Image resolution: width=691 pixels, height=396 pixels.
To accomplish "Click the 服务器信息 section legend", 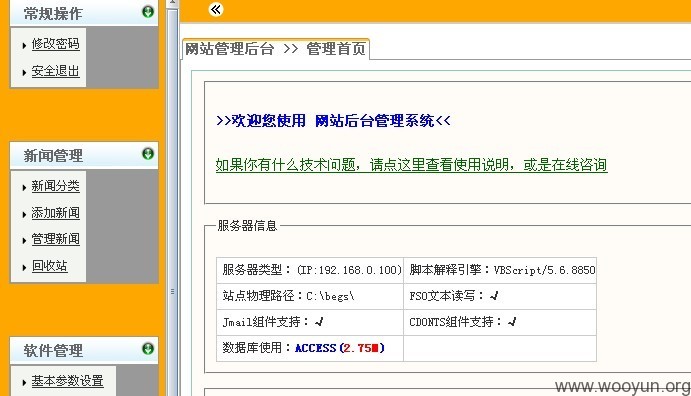I will coord(247,226).
